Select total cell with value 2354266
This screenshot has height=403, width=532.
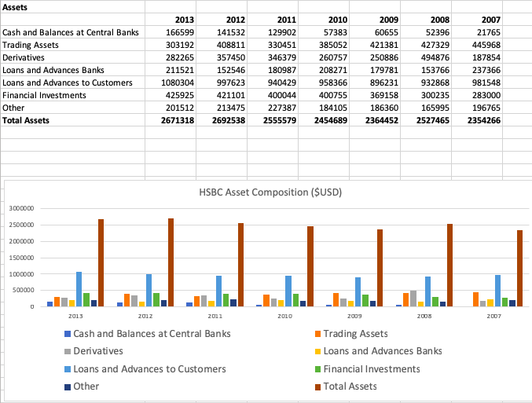[477, 120]
